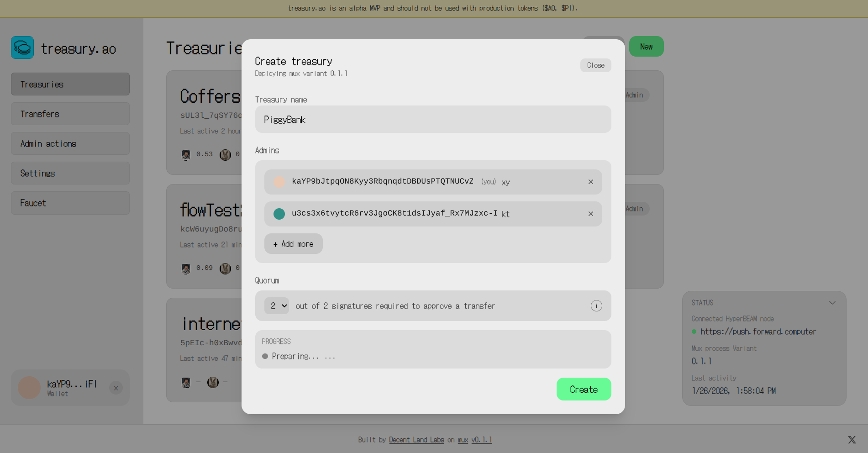Collapse the STATUS panel chevron
Image resolution: width=868 pixels, height=453 pixels.
[x=832, y=303]
